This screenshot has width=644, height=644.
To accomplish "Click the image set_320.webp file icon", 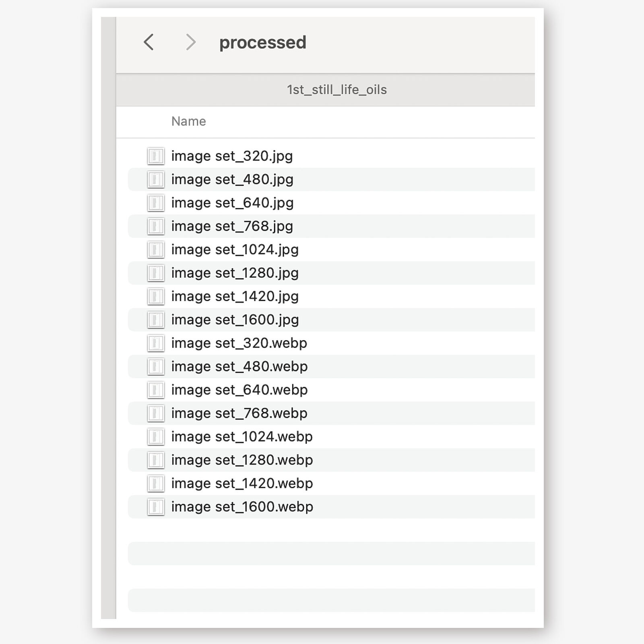I will click(x=156, y=343).
